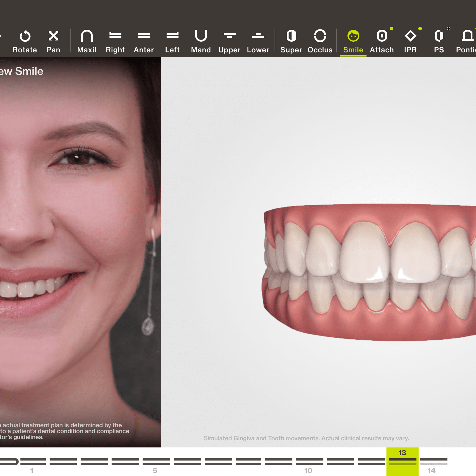Show the Anterior view
Image resolution: width=476 pixels, height=476 pixels.
144,42
